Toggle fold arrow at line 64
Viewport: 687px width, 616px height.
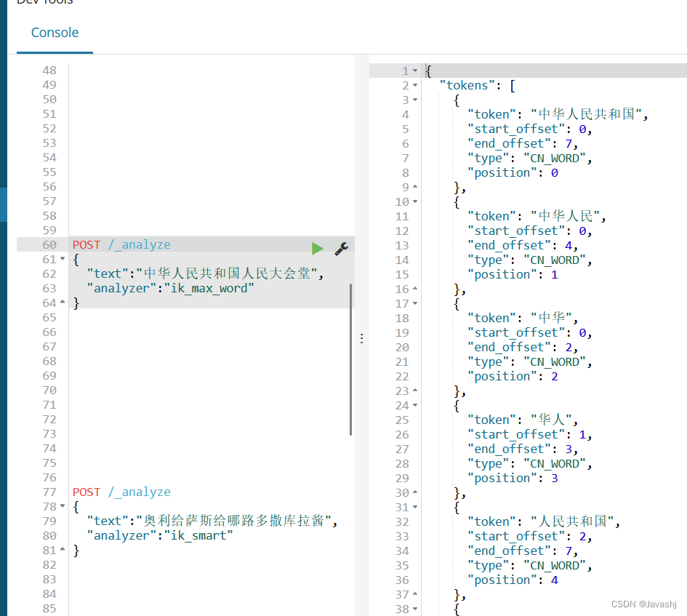click(63, 302)
